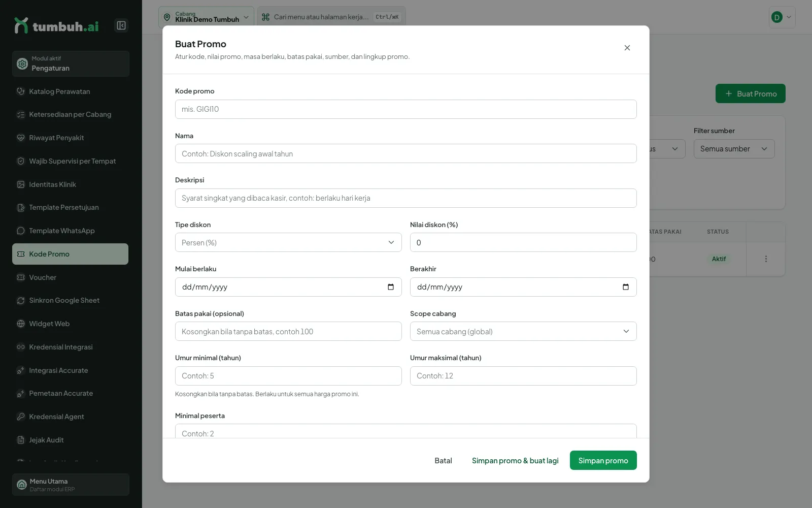Click the Kredensial Integrasi link icon
Viewport: 812px width, 508px height.
(21, 347)
